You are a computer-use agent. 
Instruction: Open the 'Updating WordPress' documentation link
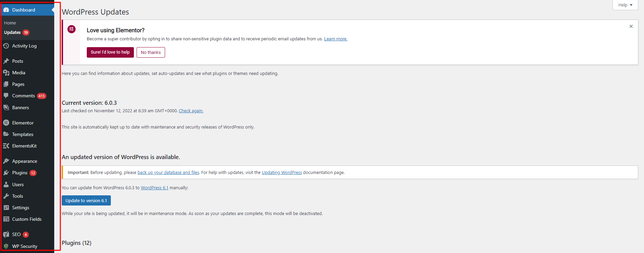282,173
